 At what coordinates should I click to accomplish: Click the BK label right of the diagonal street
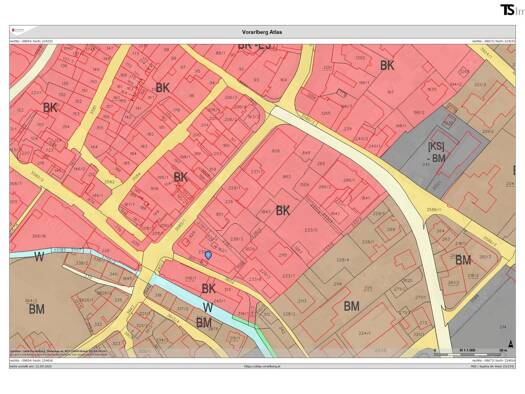(283, 211)
